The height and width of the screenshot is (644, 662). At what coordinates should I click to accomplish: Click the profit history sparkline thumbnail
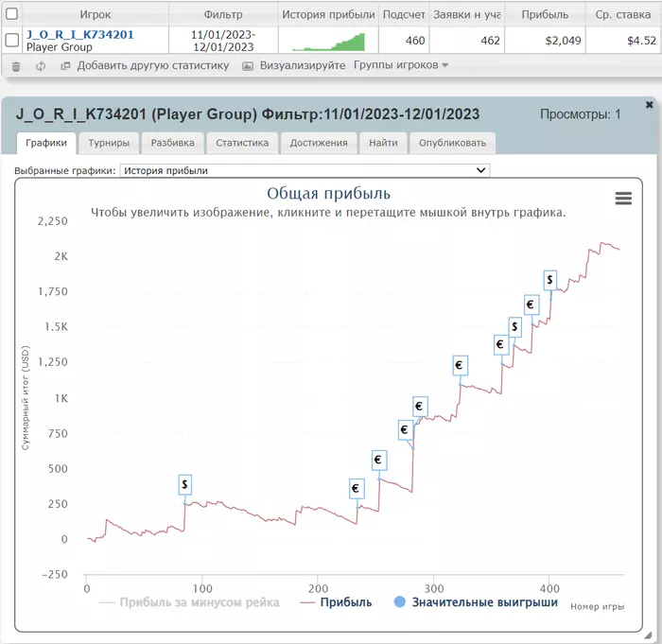328,41
